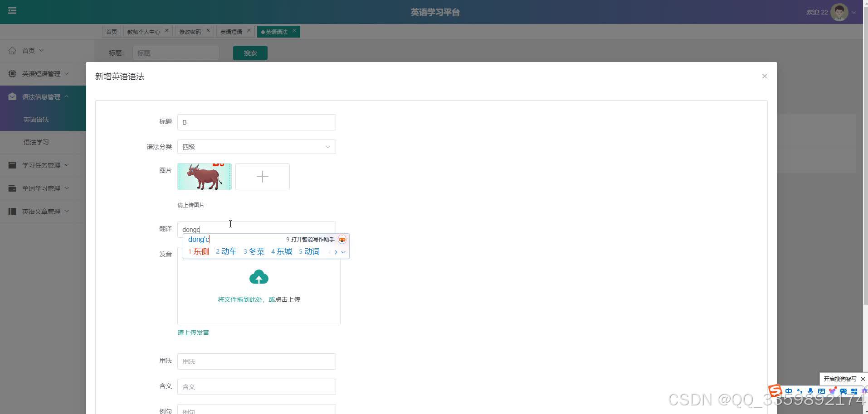
Task: Click the 标题 search input above the dialog
Action: (x=176, y=53)
